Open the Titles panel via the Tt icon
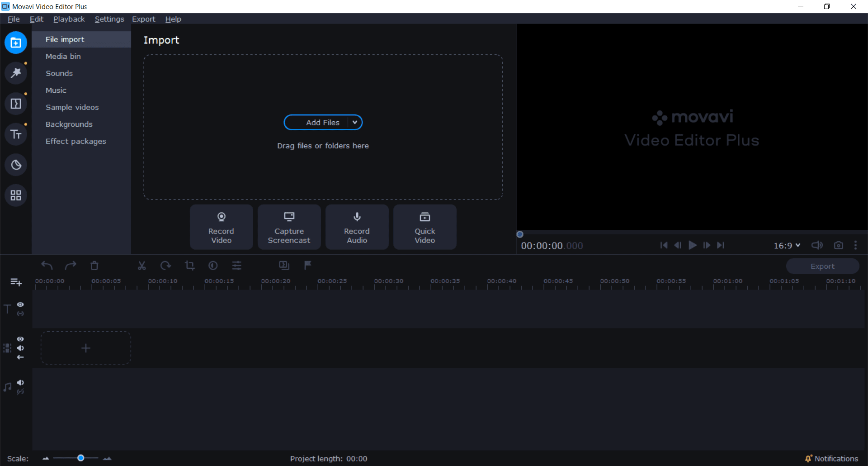The image size is (868, 466). (x=16, y=134)
